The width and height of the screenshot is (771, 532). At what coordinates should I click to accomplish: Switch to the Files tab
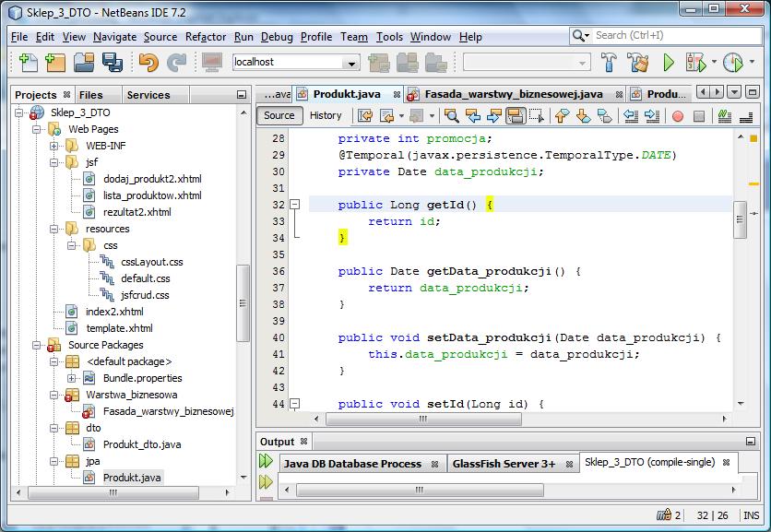click(x=91, y=95)
